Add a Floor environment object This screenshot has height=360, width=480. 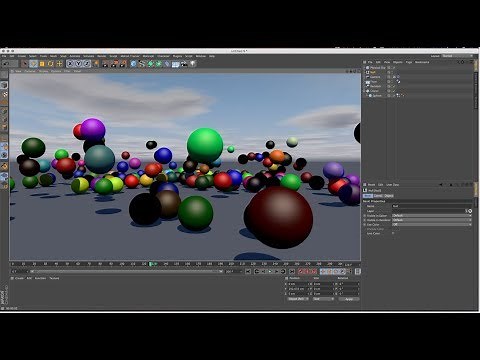pos(176,64)
